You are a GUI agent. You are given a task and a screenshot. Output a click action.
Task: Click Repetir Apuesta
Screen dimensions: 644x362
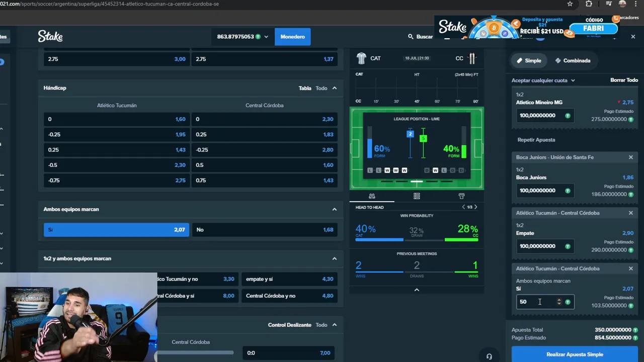coord(536,140)
